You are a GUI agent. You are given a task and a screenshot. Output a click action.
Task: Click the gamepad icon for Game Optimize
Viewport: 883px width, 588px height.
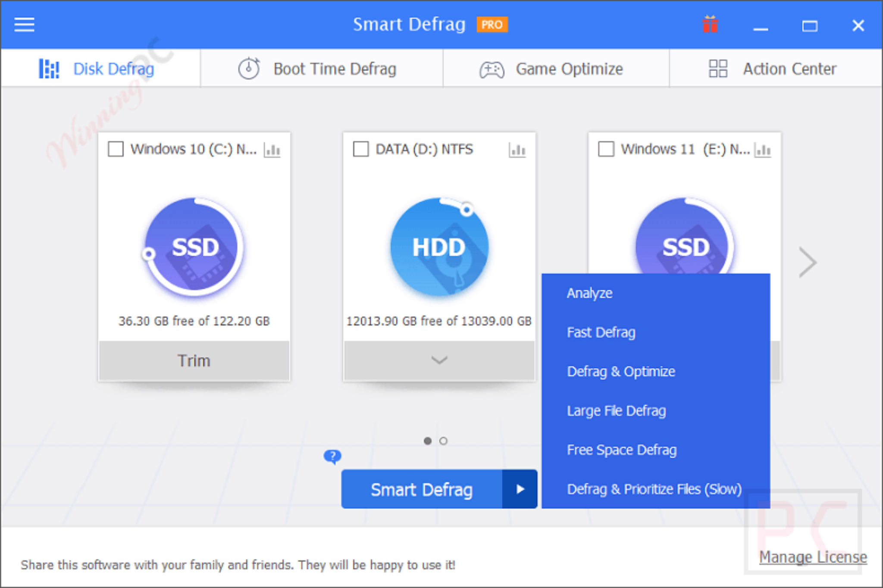pos(491,69)
